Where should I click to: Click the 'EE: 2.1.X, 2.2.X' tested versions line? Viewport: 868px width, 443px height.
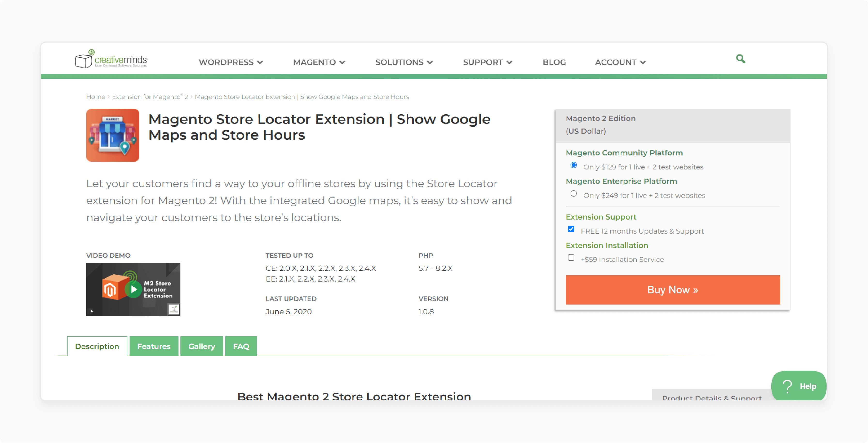pos(310,279)
